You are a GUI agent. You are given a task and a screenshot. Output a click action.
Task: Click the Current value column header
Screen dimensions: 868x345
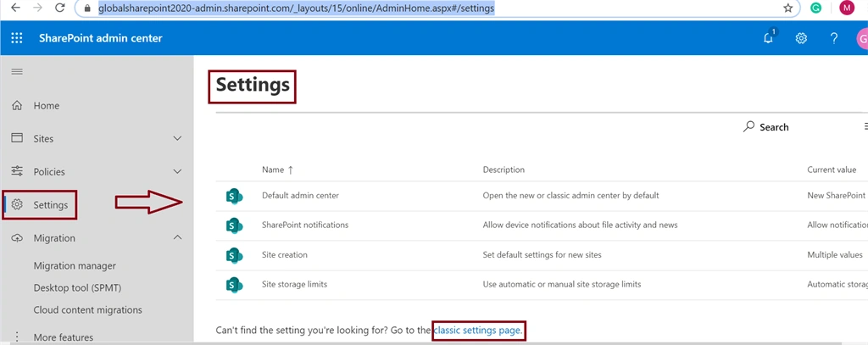pyautogui.click(x=832, y=170)
